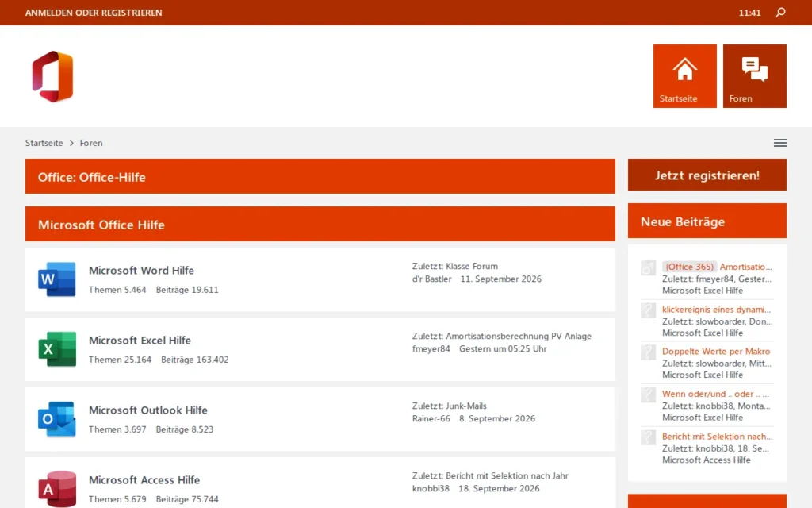Image resolution: width=812 pixels, height=508 pixels.
Task: Go to Startseite via the house tile
Action: pyautogui.click(x=684, y=76)
